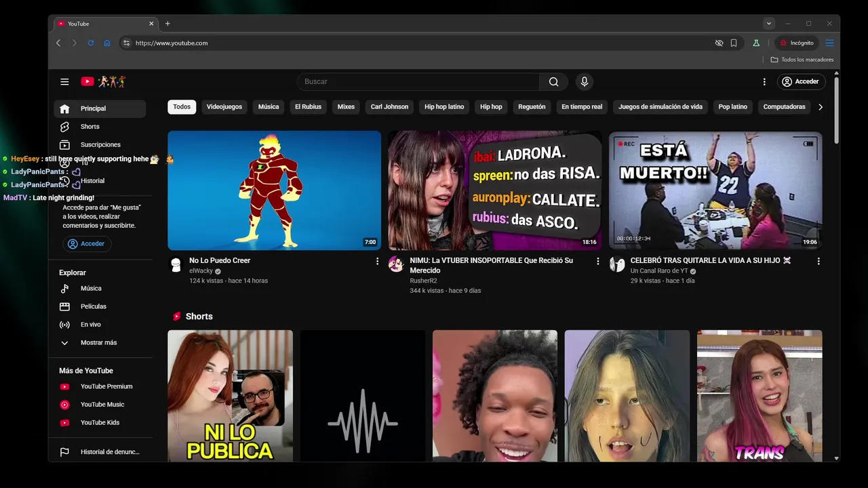Viewport: 868px width, 488px height.
Task: Click the browser home button
Action: 107,43
